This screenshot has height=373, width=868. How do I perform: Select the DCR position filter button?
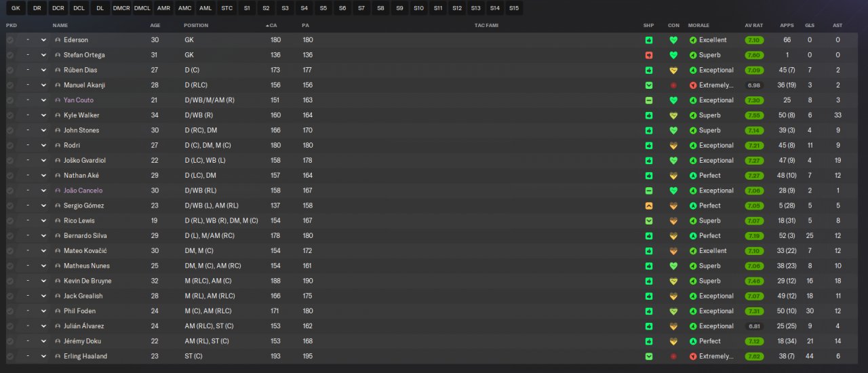click(58, 8)
